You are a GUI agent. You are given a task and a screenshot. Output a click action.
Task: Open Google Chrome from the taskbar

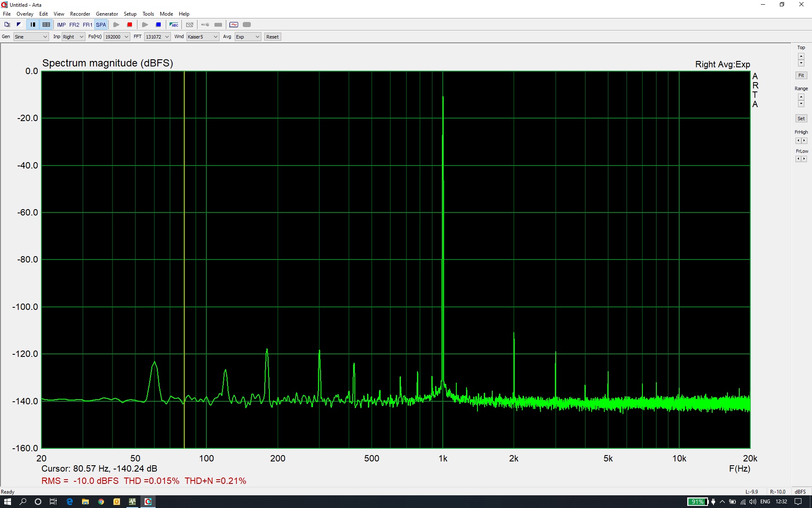[x=101, y=502]
